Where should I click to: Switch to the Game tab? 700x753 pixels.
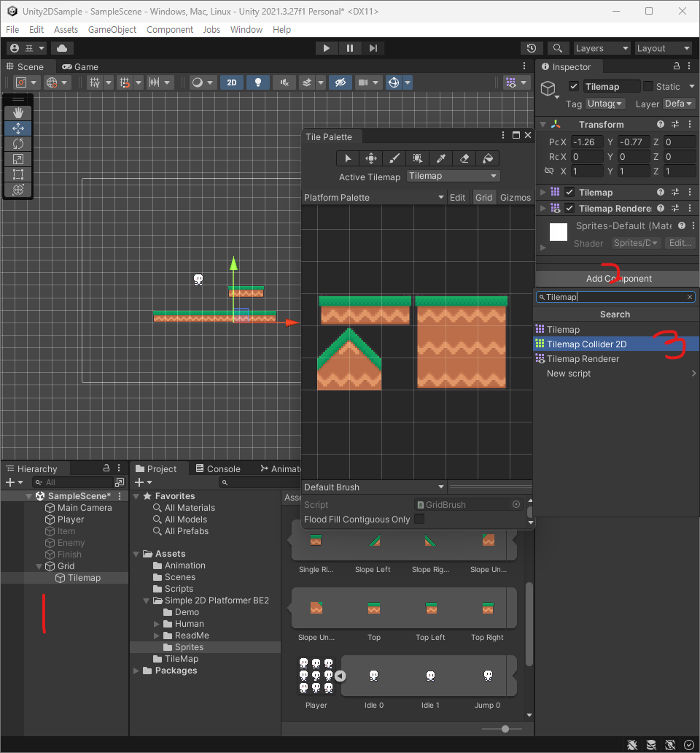tap(80, 66)
